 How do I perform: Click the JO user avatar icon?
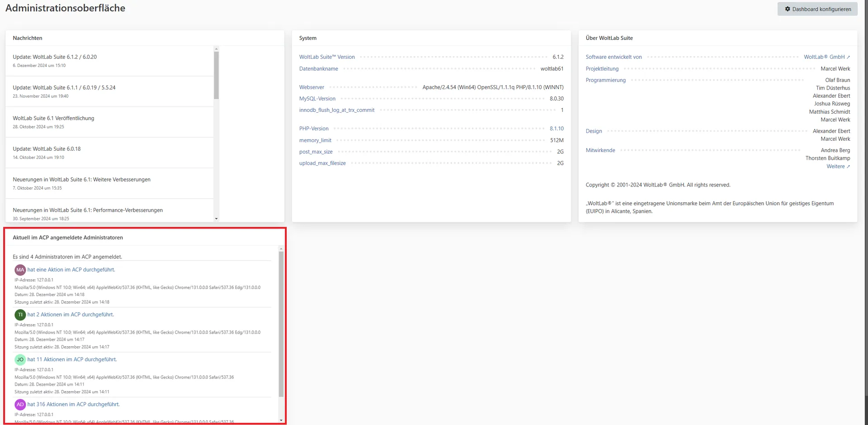pos(20,360)
